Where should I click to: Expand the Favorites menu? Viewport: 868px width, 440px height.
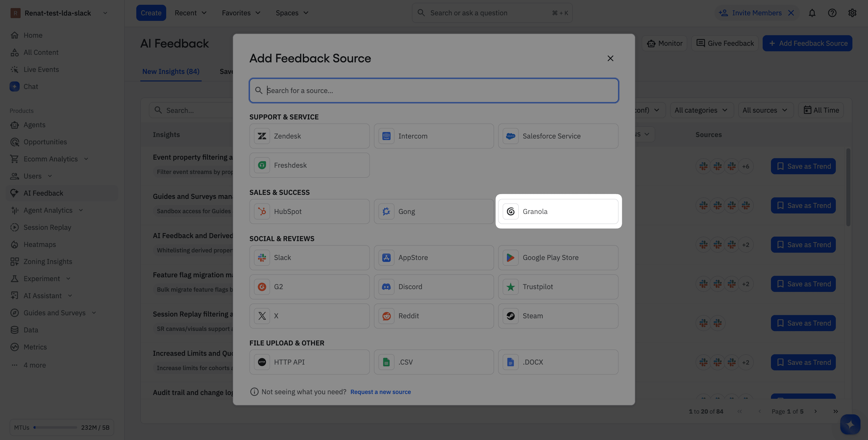(241, 13)
